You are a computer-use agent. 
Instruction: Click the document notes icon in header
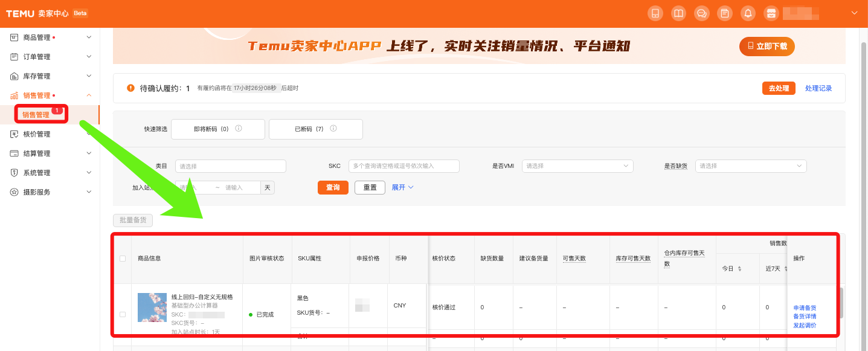pyautogui.click(x=724, y=13)
